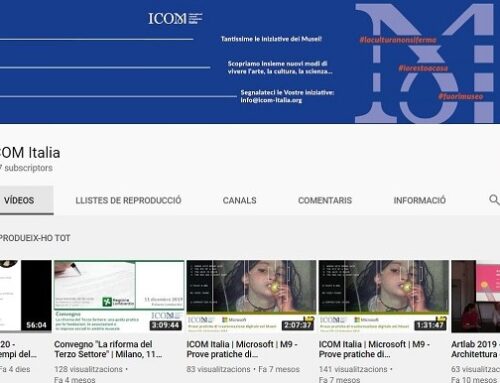
Task: Click the subscriptors count text
Action: pyautogui.click(x=26, y=168)
